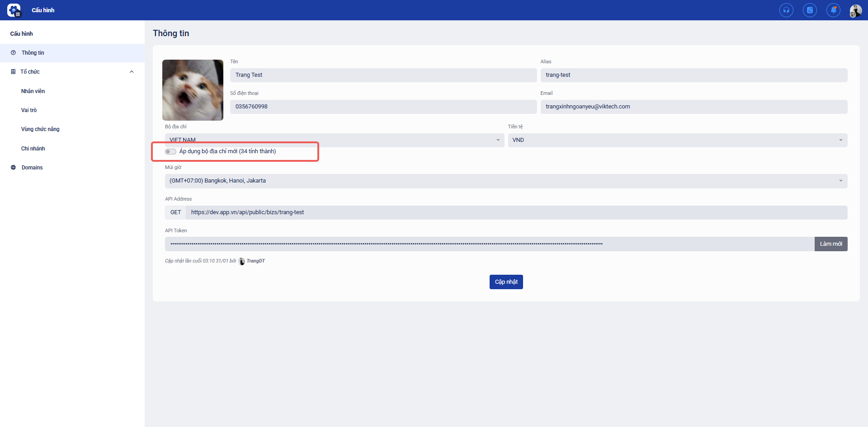This screenshot has width=868, height=427.
Task: Click Làm mới to refresh API token
Action: click(830, 244)
